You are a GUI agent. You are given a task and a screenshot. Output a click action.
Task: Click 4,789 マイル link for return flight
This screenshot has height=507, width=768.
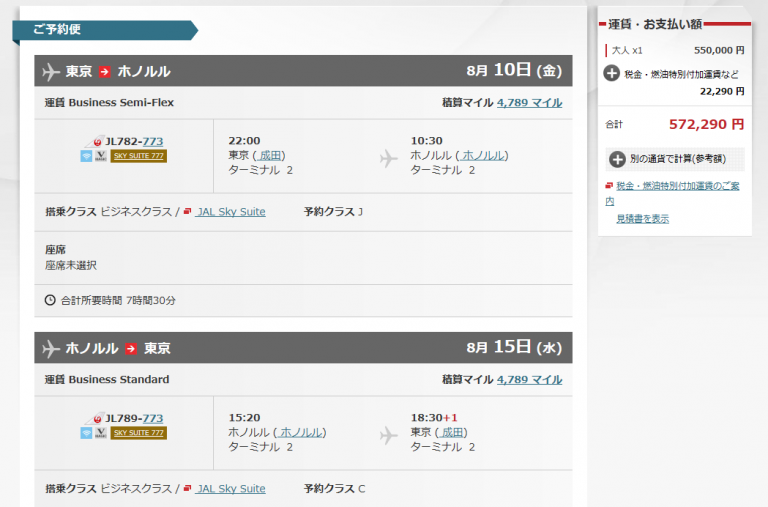point(529,379)
